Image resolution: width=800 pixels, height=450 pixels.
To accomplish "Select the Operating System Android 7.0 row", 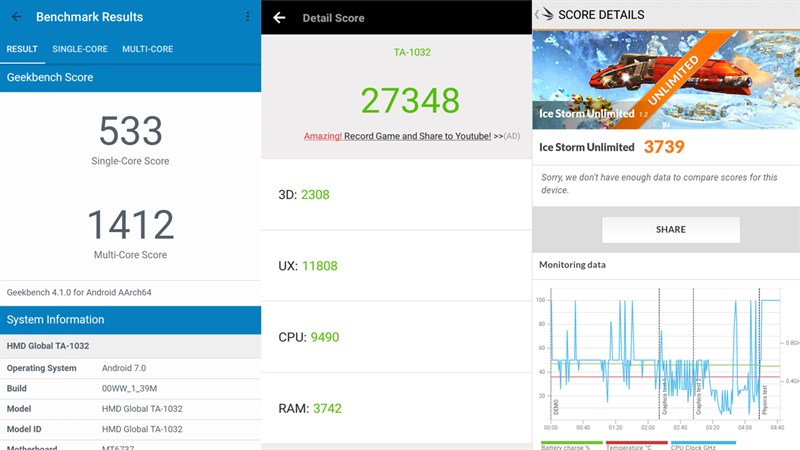I will (x=131, y=368).
